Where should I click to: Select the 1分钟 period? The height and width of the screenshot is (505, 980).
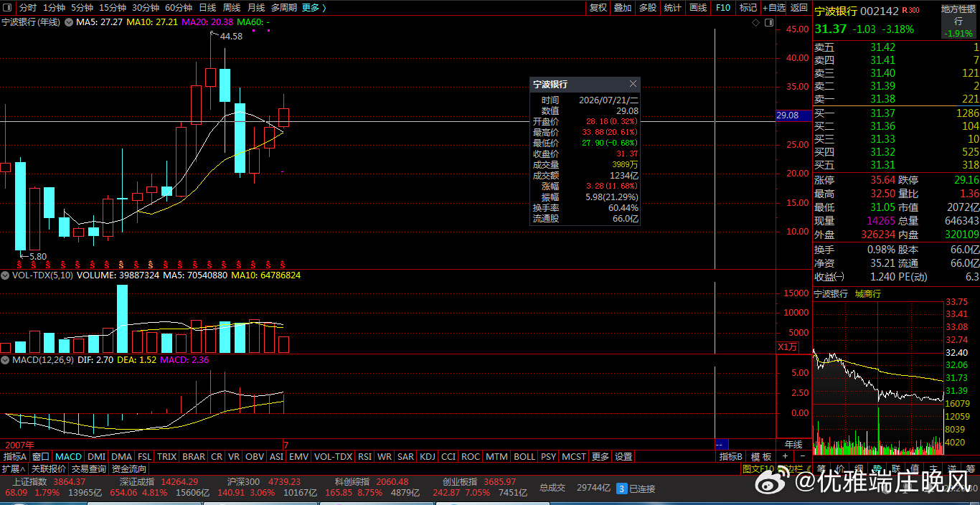tap(55, 8)
